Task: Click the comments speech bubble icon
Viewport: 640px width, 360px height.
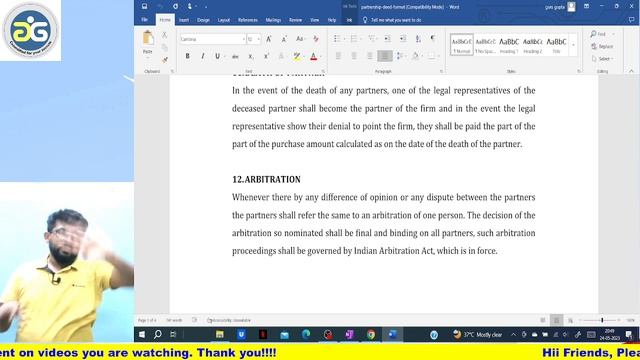Action: [631, 20]
